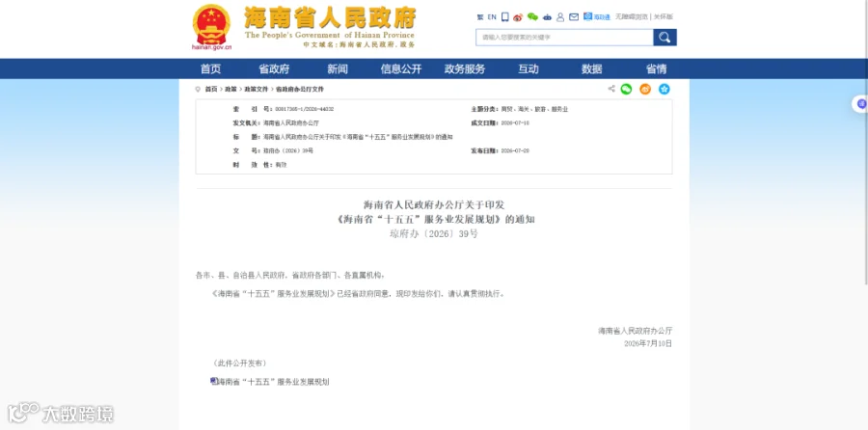Open the Weibo icon in header
The width and height of the screenshot is (868, 430).
click(518, 17)
